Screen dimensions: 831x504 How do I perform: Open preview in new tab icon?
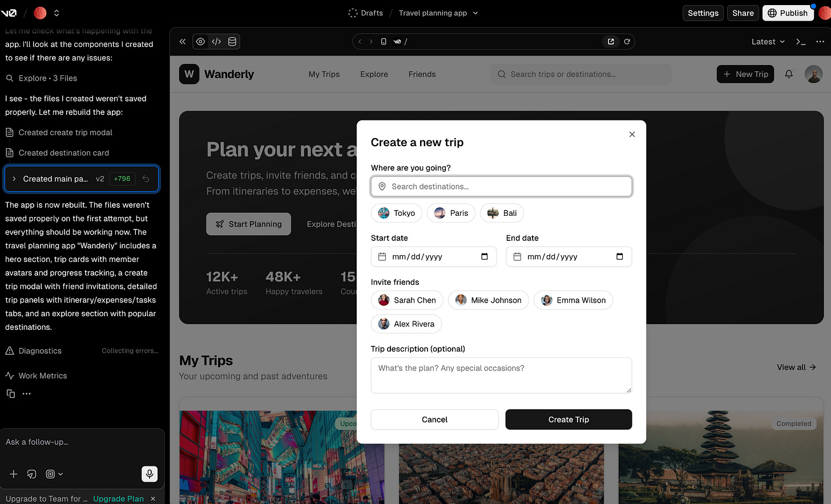pyautogui.click(x=611, y=42)
